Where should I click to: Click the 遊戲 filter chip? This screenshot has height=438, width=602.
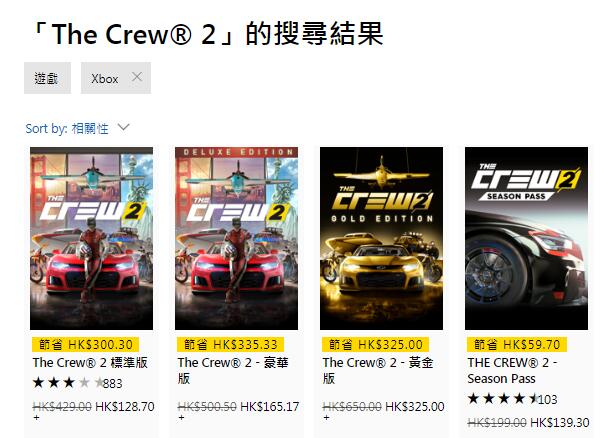click(x=47, y=78)
